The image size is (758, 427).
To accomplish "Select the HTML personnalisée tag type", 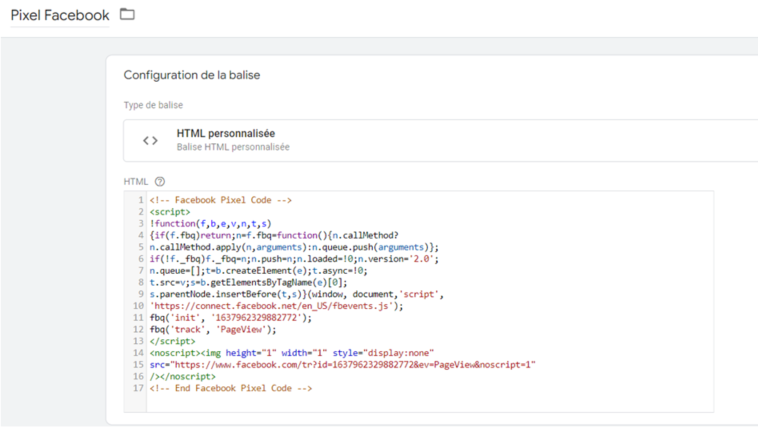I will point(440,140).
